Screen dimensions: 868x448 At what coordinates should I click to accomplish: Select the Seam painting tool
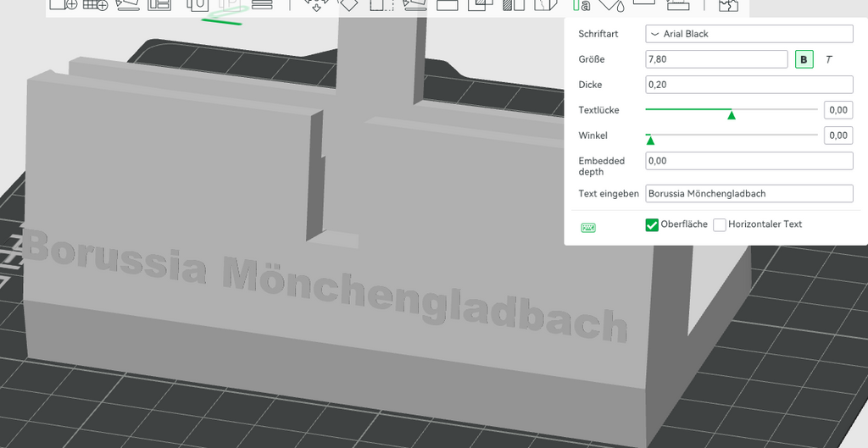pyautogui.click(x=546, y=5)
